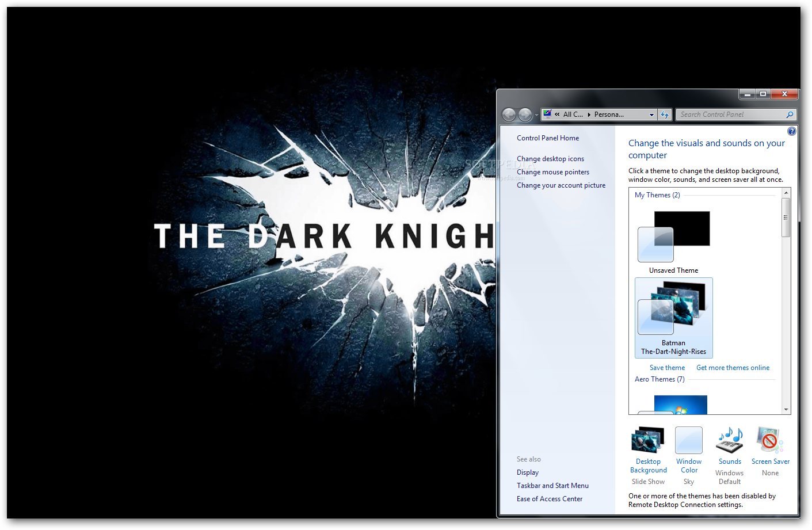Open Help via the blue question mark
Viewport: 812px width, 530px height.
tap(792, 131)
